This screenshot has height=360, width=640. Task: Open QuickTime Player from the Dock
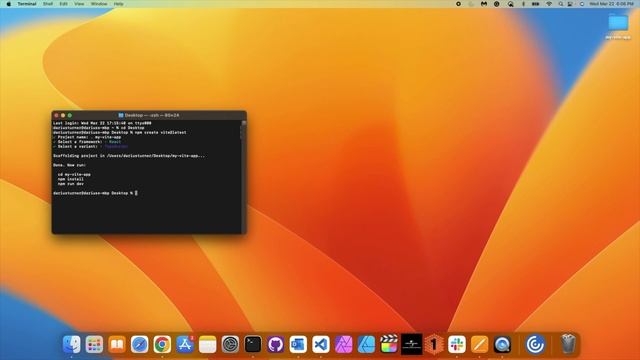pos(502,344)
